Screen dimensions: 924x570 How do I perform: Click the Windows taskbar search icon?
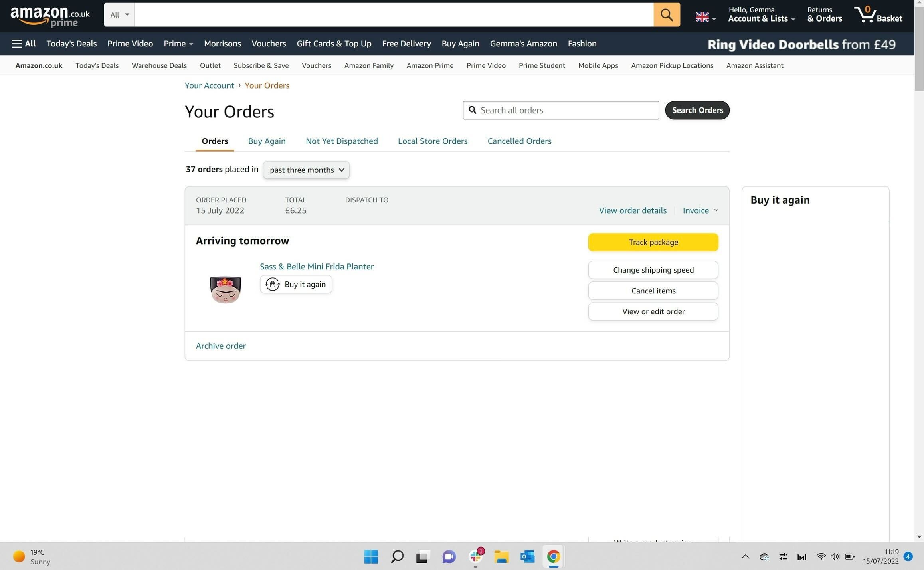click(x=397, y=556)
